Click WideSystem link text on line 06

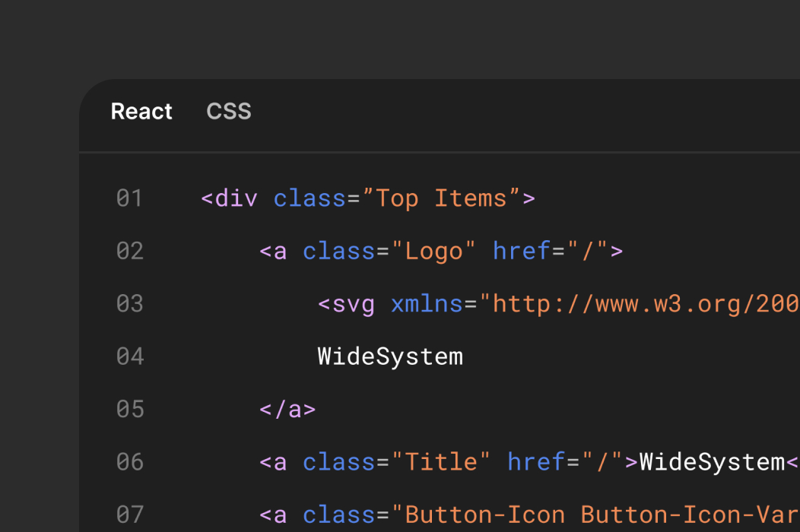(x=712, y=462)
